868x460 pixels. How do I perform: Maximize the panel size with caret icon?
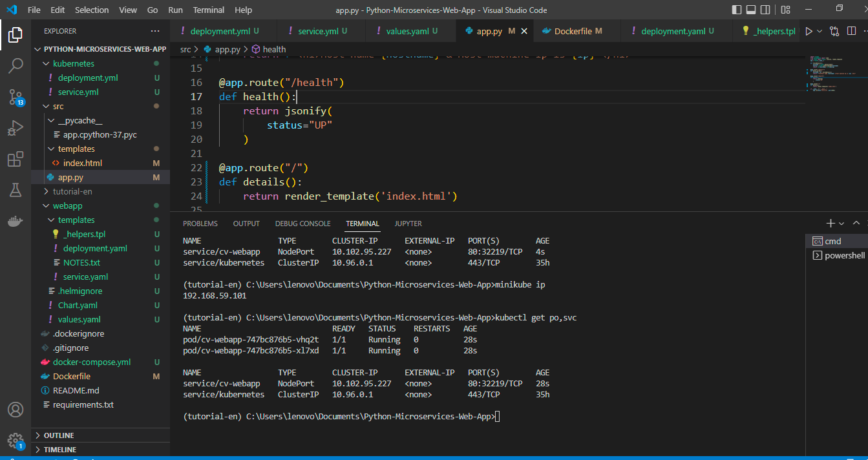point(856,223)
